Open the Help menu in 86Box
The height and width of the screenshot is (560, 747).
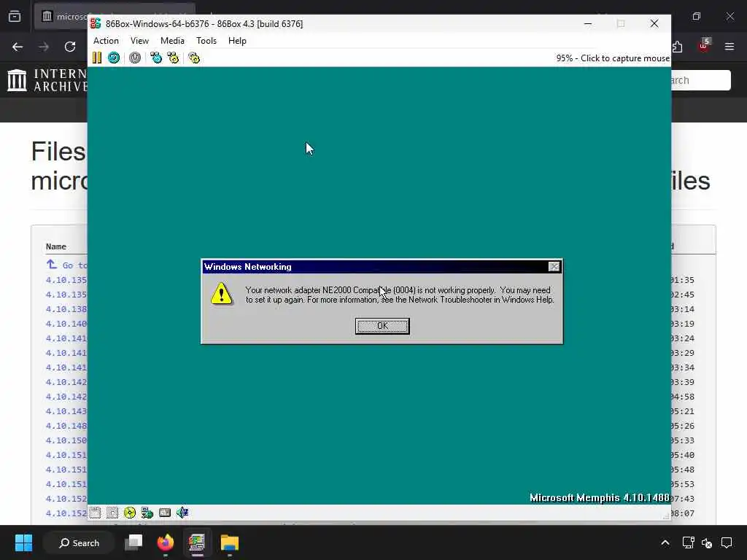(x=237, y=41)
